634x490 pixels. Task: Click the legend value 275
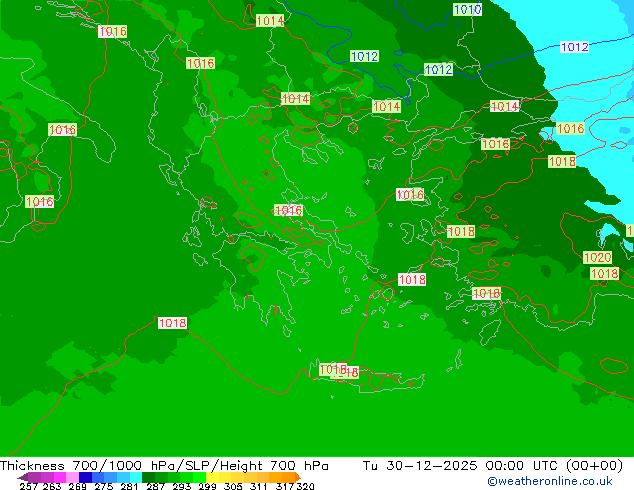click(104, 486)
